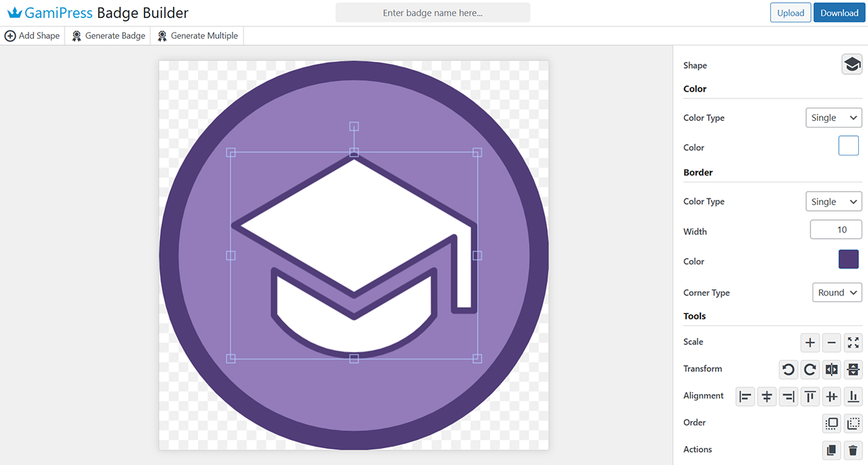
Task: Bring the shape to front
Action: click(x=831, y=423)
